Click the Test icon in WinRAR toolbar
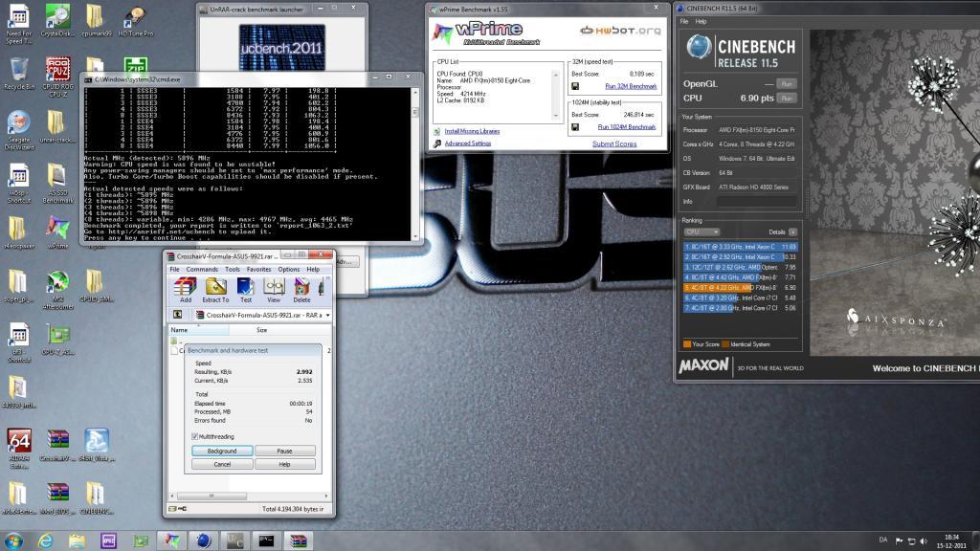This screenshot has width=980, height=551. (246, 290)
